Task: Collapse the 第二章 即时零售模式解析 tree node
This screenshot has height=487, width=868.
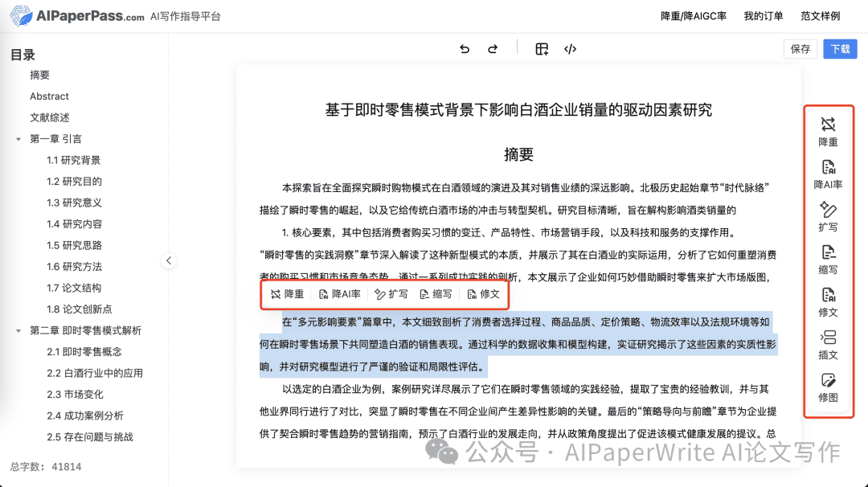Action: coord(18,331)
